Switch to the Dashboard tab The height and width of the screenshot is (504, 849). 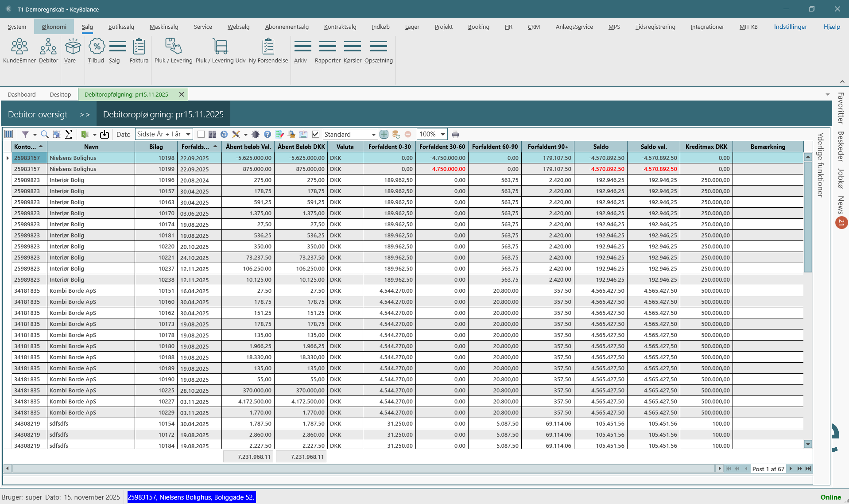coord(22,94)
